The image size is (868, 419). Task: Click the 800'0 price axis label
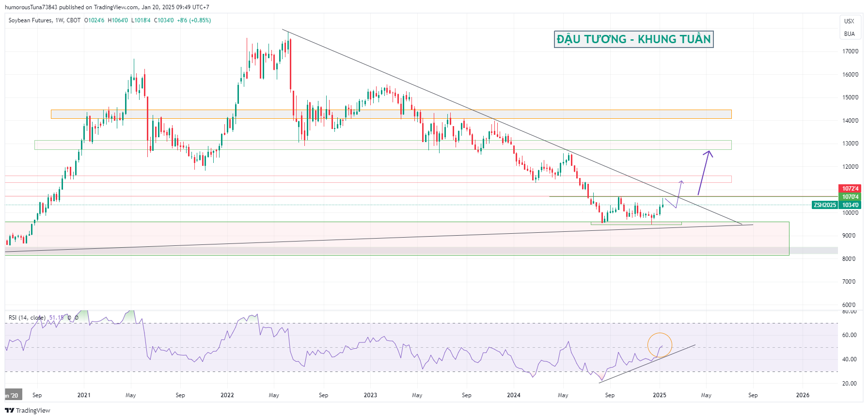pyautogui.click(x=849, y=259)
